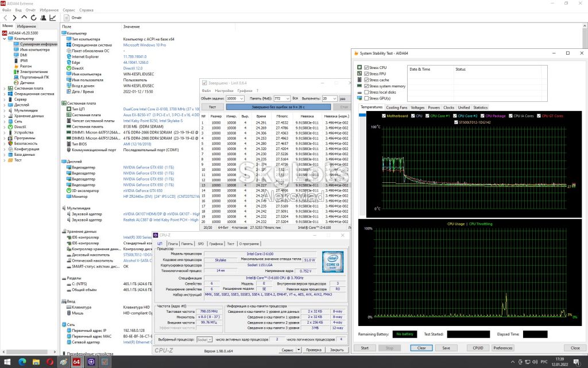Screen dimensions: 588x368
Task: Enable Stress local disks checkbox
Action: 366,92
